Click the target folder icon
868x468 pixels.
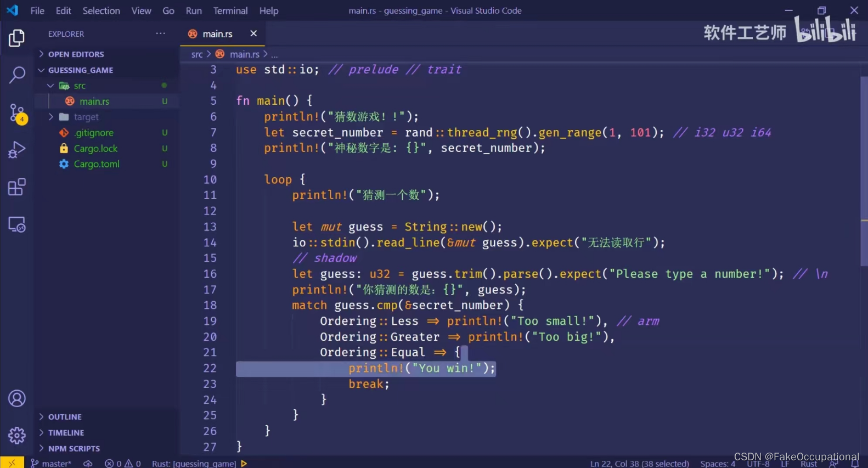(64, 117)
